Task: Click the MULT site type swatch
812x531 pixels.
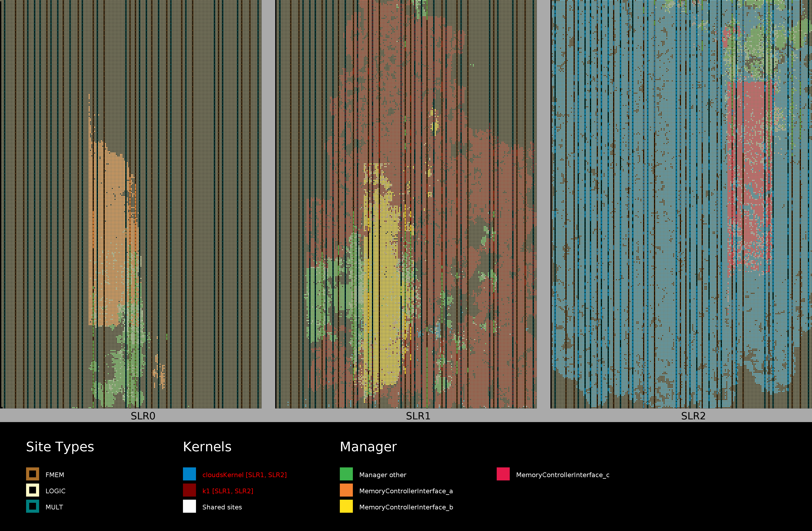Action: pyautogui.click(x=33, y=506)
